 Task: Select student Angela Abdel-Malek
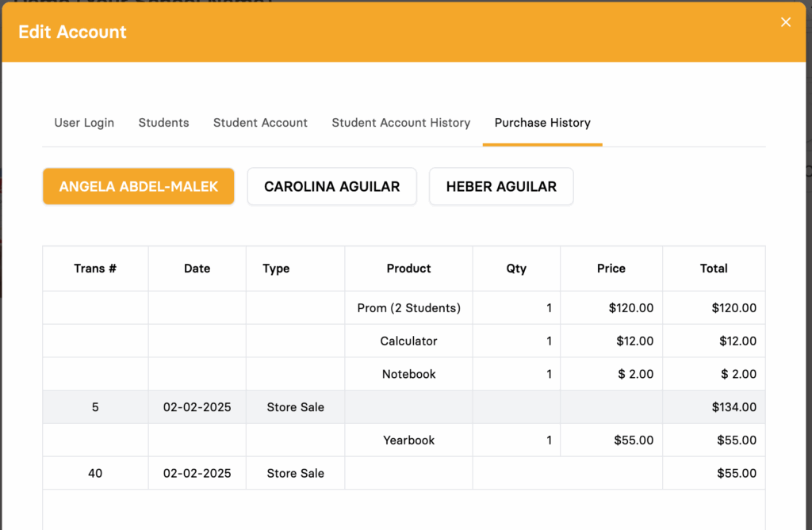click(x=139, y=187)
